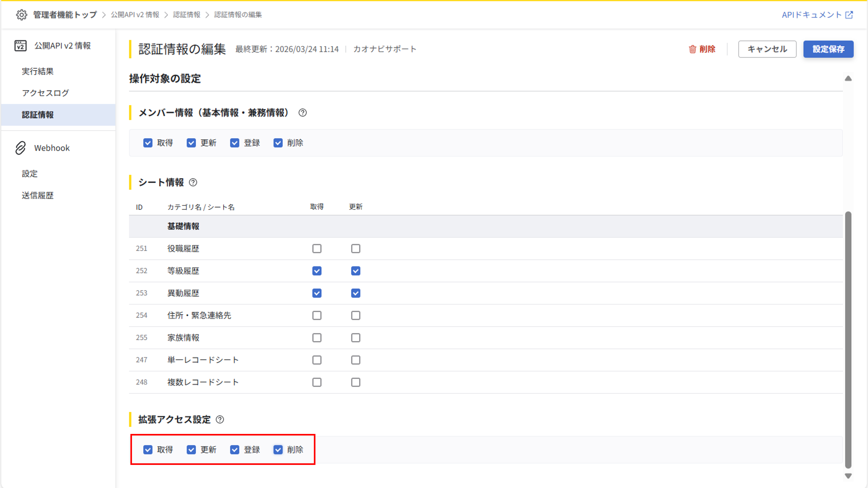Go to 認証情報 breadcrumb link
The height and width of the screenshot is (488, 868).
187,15
